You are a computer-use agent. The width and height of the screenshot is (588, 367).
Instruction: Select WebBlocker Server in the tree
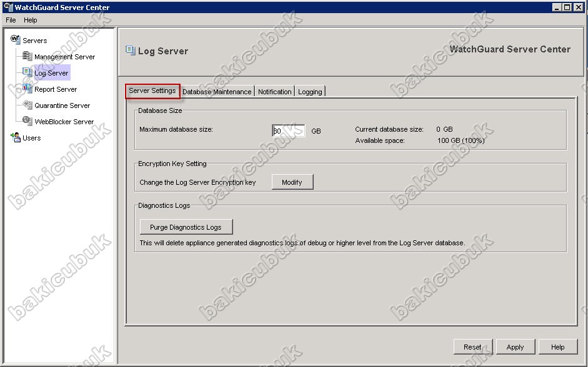click(x=64, y=122)
